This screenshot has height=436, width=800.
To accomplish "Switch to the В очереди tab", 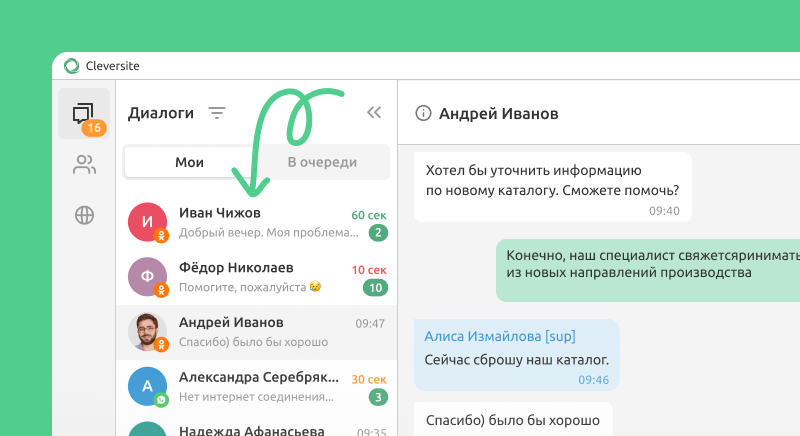I will (322, 162).
